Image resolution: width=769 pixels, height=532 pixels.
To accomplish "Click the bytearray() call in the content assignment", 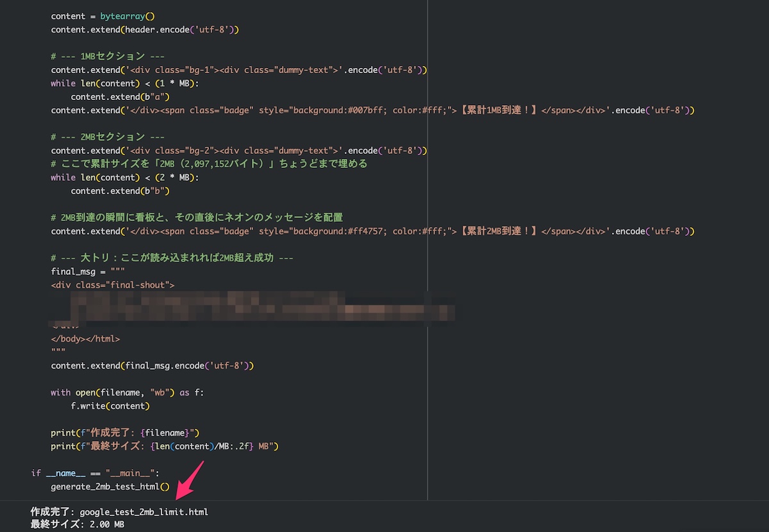I will pyautogui.click(x=132, y=16).
